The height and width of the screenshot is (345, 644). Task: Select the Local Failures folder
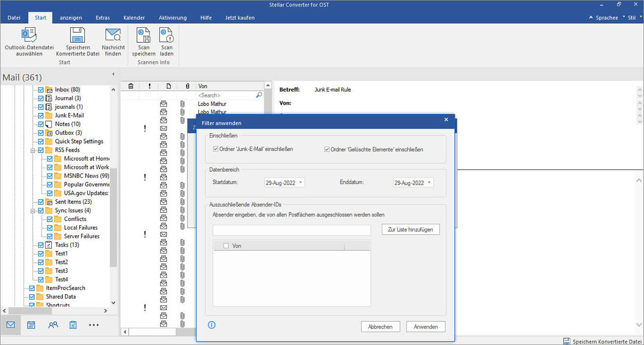(80, 228)
